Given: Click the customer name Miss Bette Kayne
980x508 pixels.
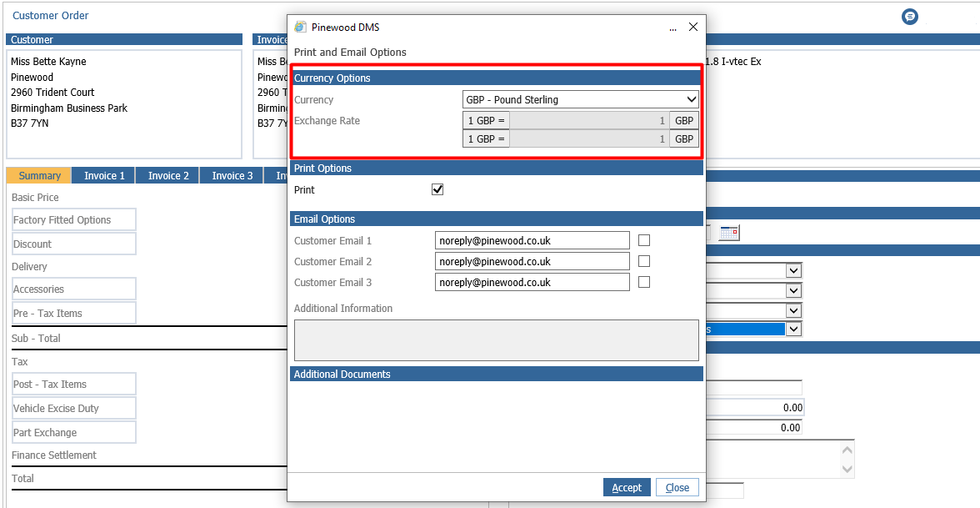Looking at the screenshot, I should click(48, 62).
